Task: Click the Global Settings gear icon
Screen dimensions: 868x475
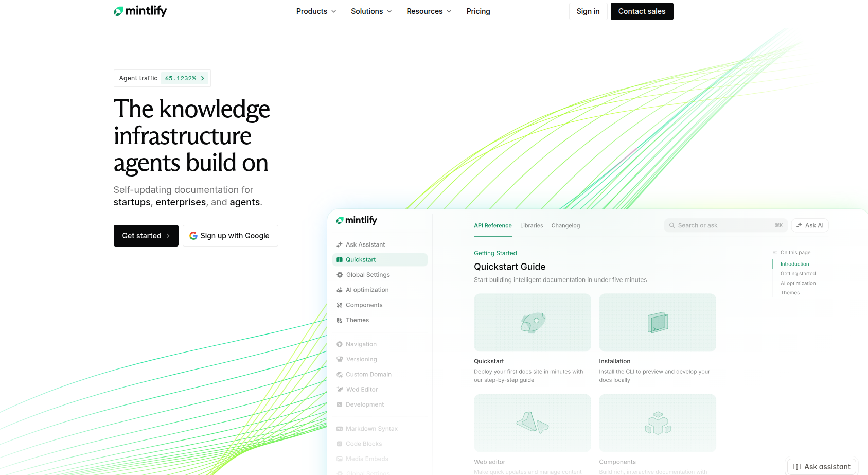Action: tap(340, 275)
